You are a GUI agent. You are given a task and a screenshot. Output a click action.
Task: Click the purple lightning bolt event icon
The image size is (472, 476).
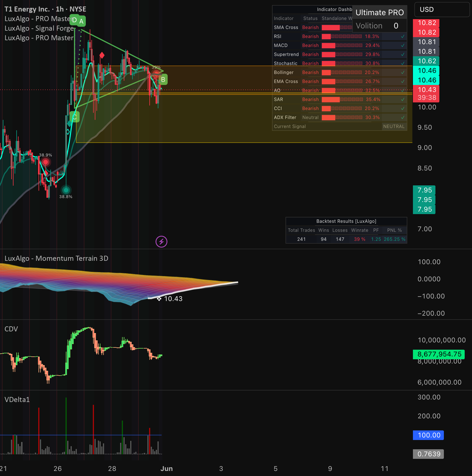[x=161, y=242]
